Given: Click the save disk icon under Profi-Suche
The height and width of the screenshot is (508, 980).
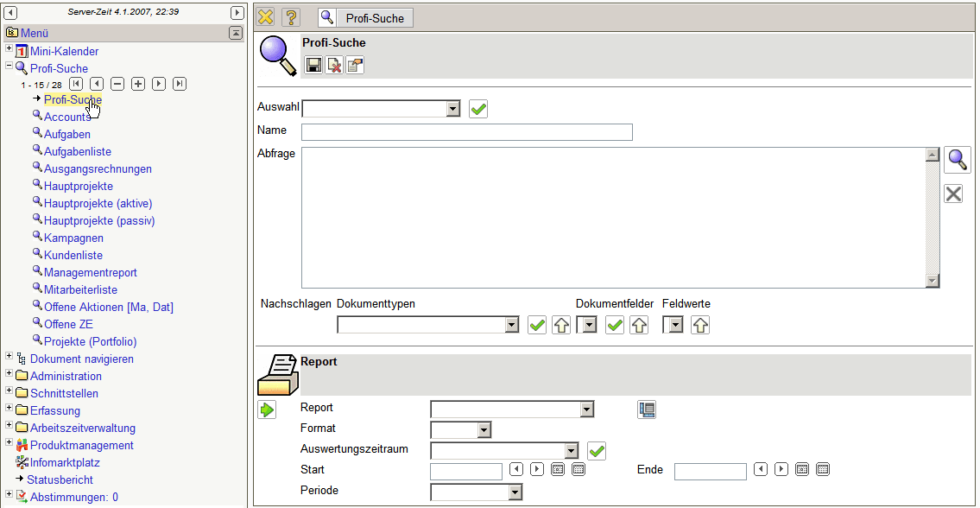Looking at the screenshot, I should coord(313,66).
